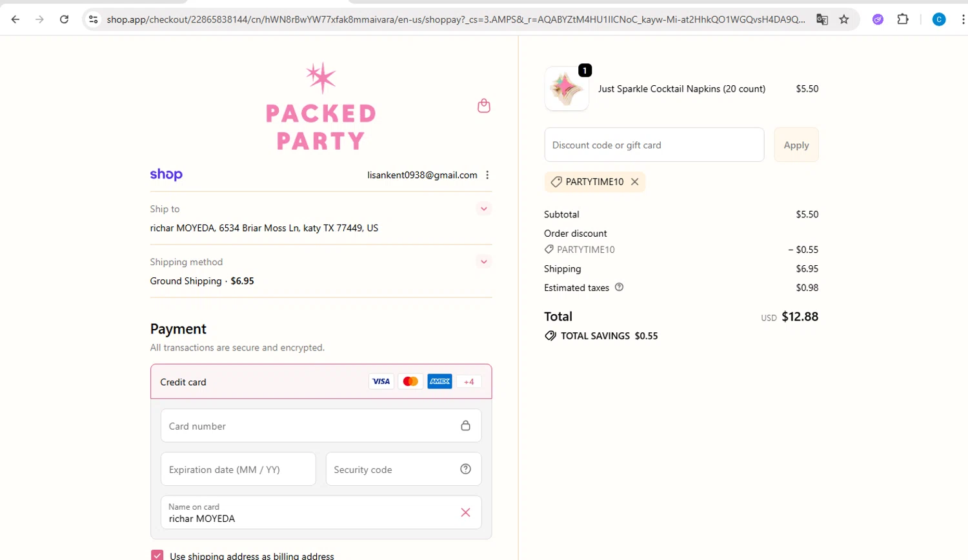The height and width of the screenshot is (560, 968).
Task: Click the Payment heading
Action: [x=178, y=329]
